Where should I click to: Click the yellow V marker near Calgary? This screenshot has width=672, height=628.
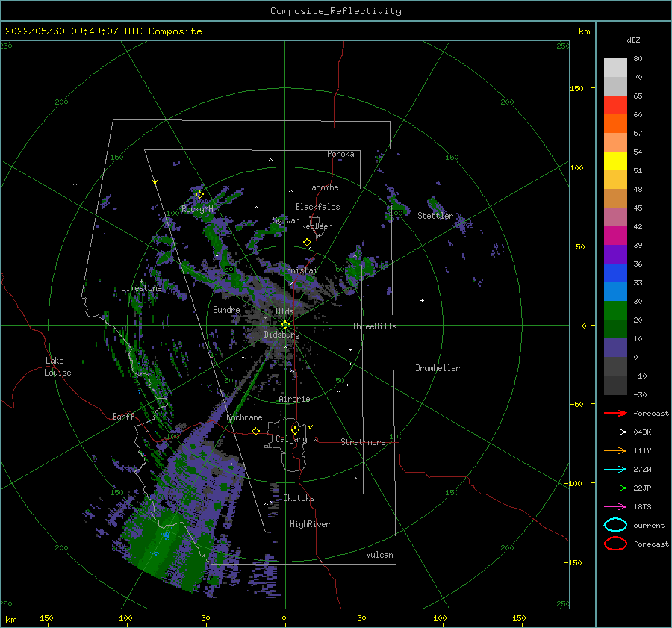click(311, 427)
